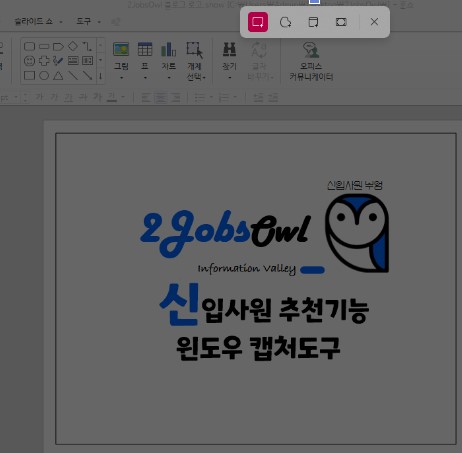Viewport: 462px width, 453px height.
Task: Open the 슬라이드 쇼 menu
Action: [x=33, y=21]
